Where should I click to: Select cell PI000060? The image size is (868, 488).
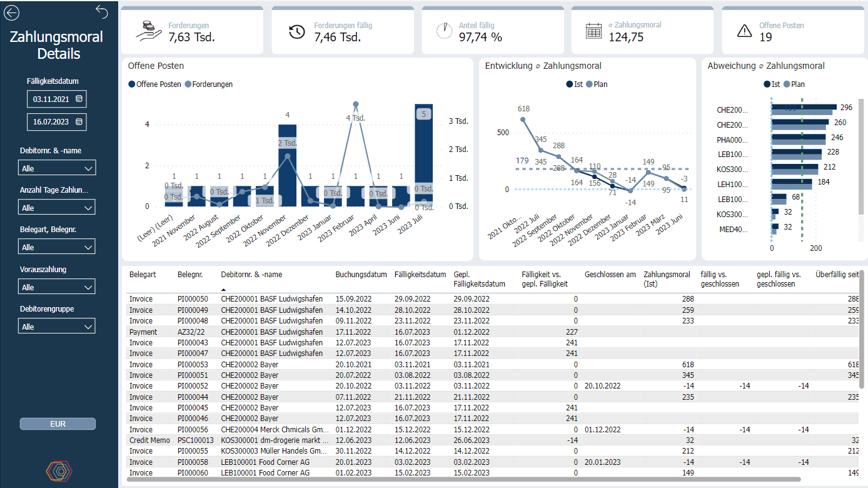[x=193, y=472]
